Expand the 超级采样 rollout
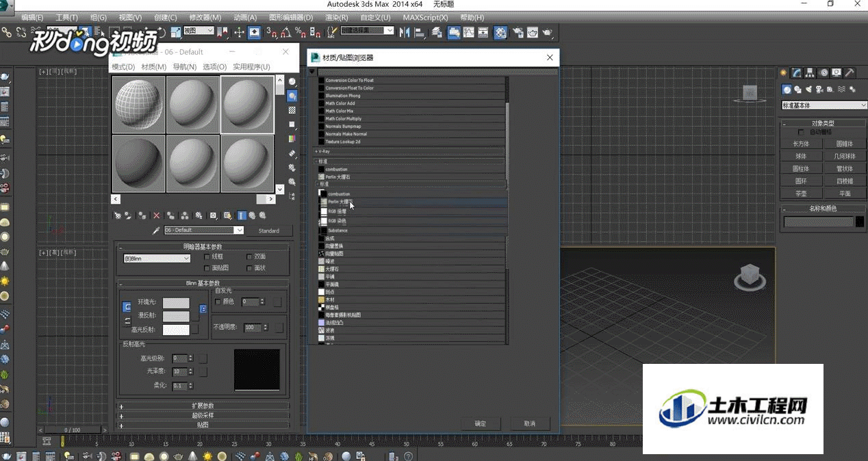The height and width of the screenshot is (461, 868). [x=203, y=415]
